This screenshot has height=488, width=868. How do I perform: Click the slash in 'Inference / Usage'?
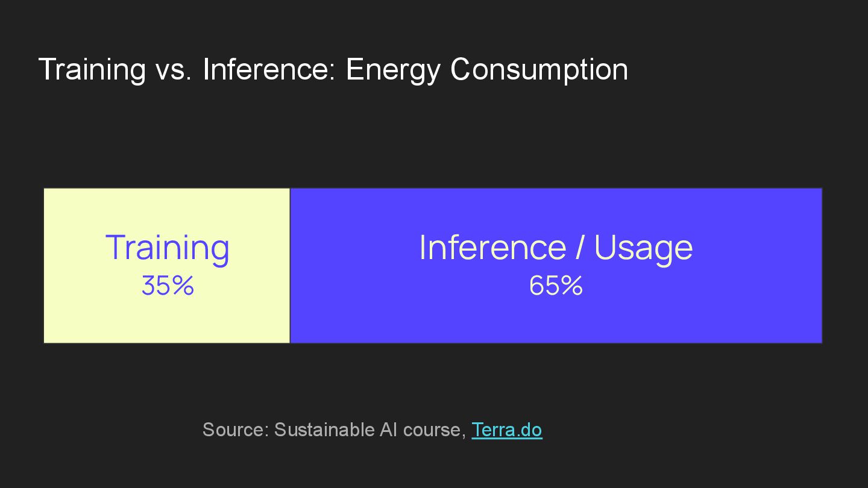580,248
